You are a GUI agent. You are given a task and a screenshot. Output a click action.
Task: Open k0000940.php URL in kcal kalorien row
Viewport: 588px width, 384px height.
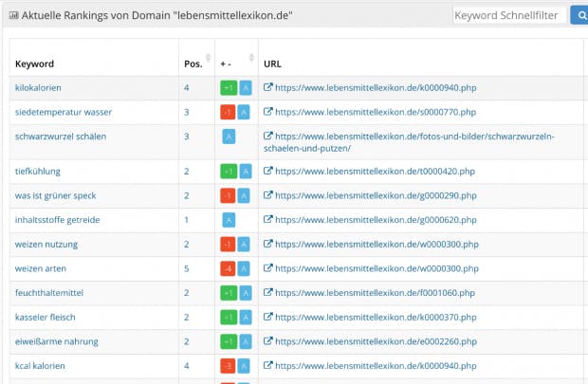(376, 366)
